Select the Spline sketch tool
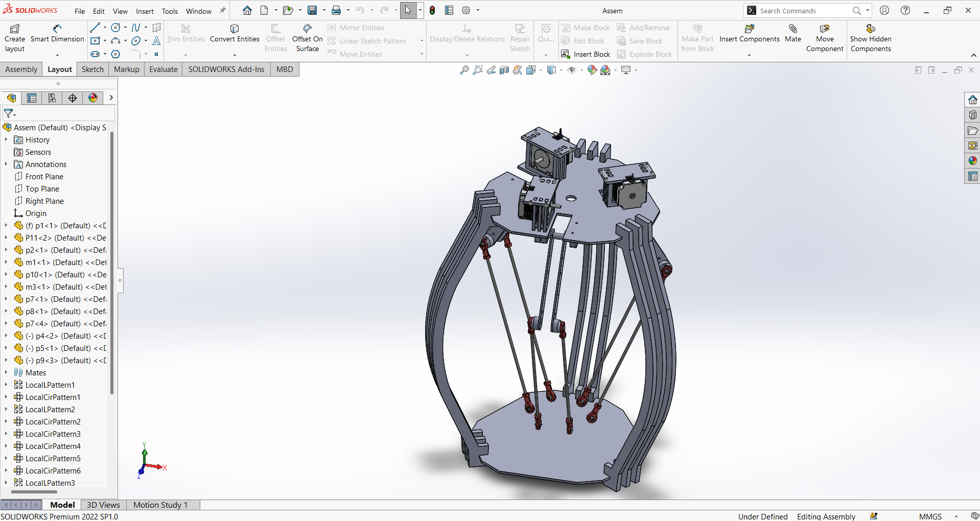This screenshot has height=521, width=980. click(x=136, y=28)
